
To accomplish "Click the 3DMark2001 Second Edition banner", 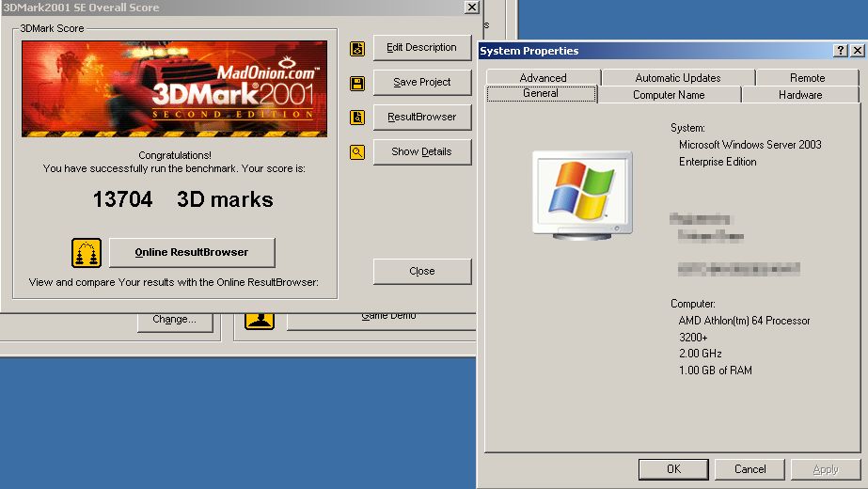I will (174, 88).
